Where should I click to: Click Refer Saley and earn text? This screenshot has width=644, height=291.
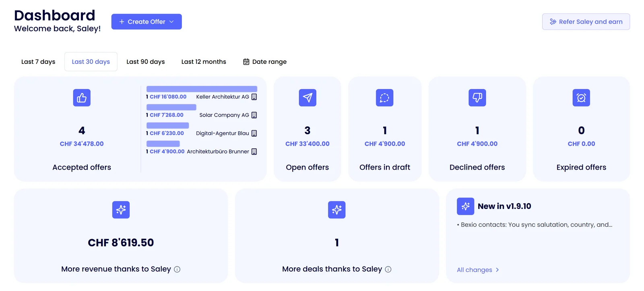[590, 22]
